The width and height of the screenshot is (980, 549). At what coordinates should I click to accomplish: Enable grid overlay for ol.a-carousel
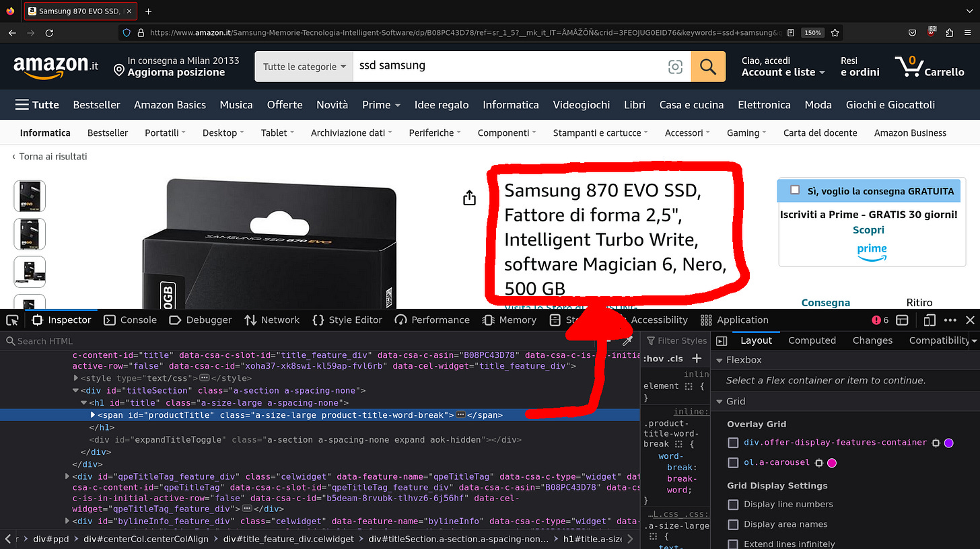(x=733, y=463)
